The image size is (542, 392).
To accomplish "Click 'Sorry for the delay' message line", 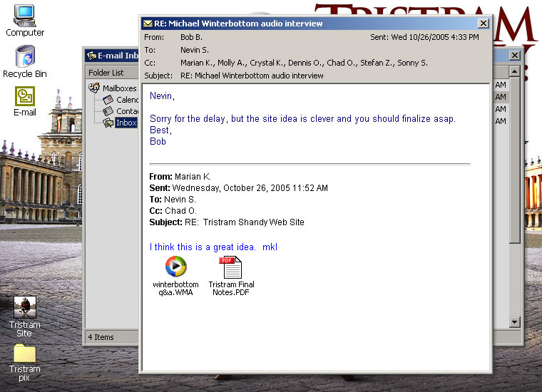I will pos(302,119).
